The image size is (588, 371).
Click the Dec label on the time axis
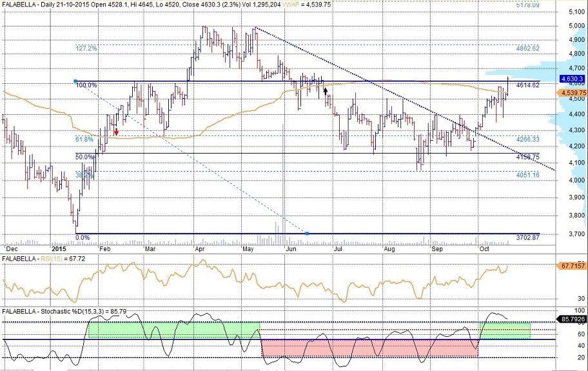pyautogui.click(x=11, y=248)
